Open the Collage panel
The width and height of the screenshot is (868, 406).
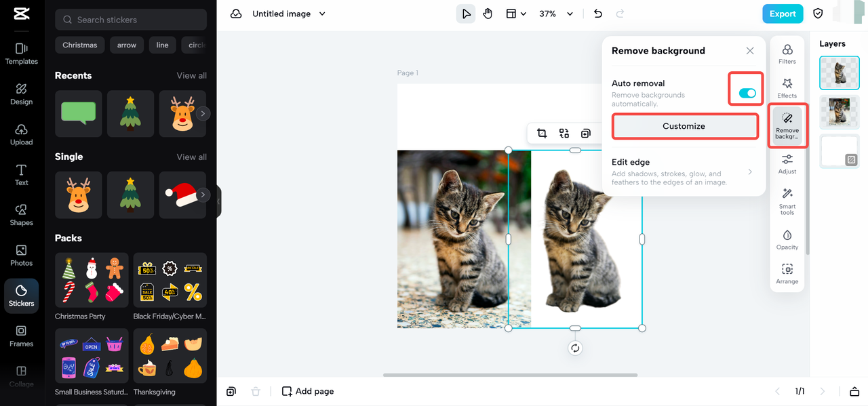(21, 375)
